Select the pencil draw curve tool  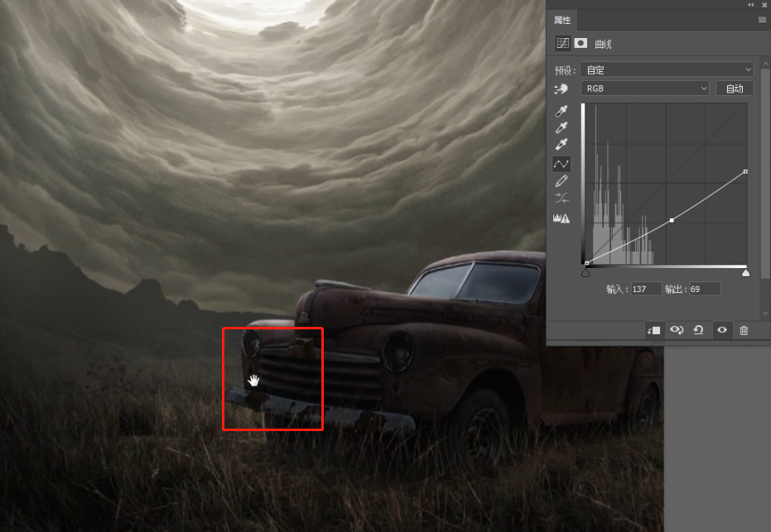click(x=561, y=181)
